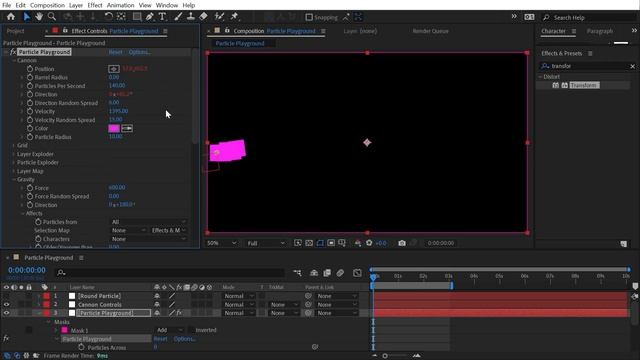Select the Hand tool
Image resolution: width=640 pixels, height=360 pixels.
click(39, 17)
